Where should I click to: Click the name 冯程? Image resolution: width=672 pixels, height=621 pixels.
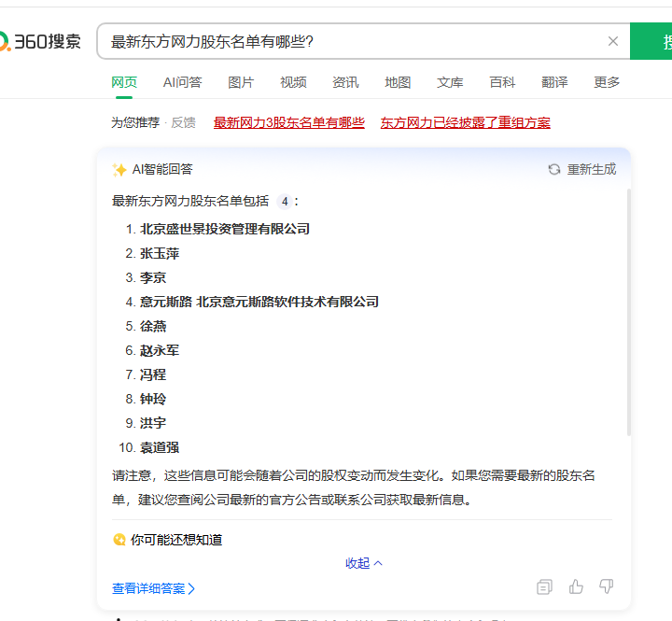coord(153,374)
